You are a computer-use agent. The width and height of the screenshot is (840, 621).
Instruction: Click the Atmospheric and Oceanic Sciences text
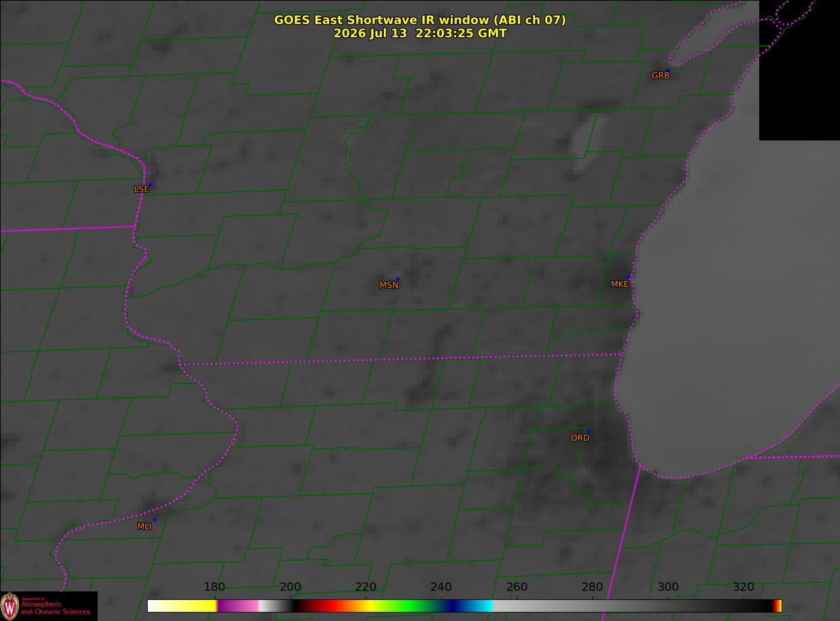(55, 608)
